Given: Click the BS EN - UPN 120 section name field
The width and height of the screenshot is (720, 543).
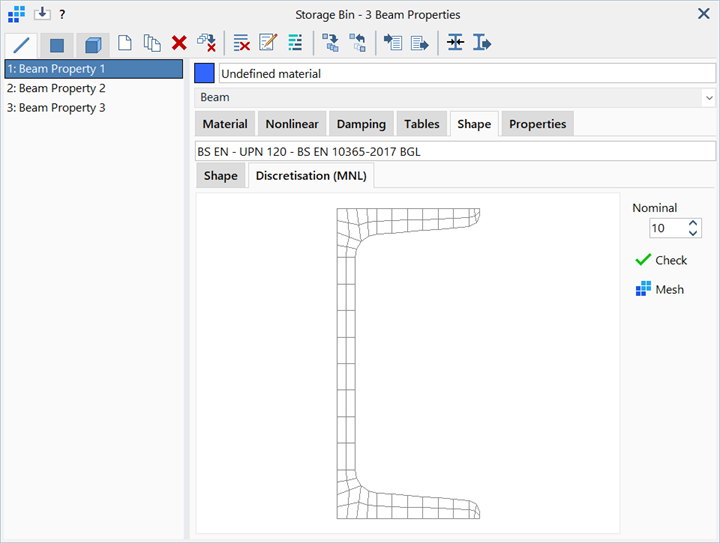Looking at the screenshot, I should coord(455,151).
